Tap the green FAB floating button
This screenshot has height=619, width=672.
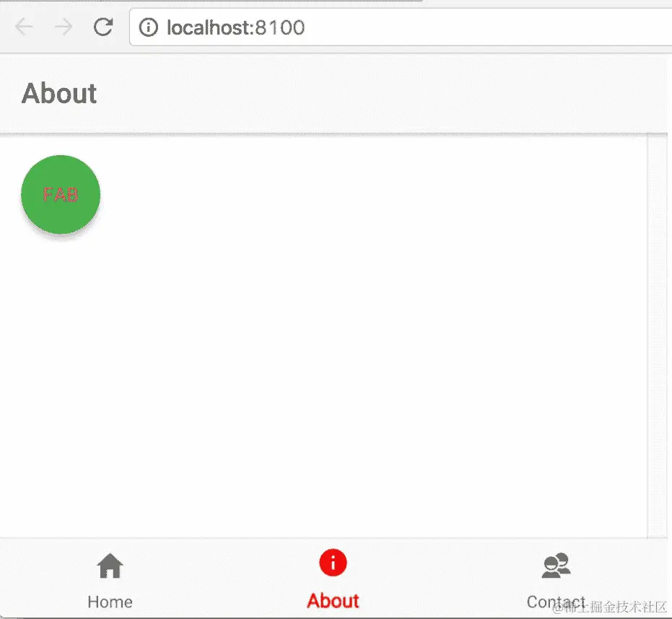coord(61,195)
